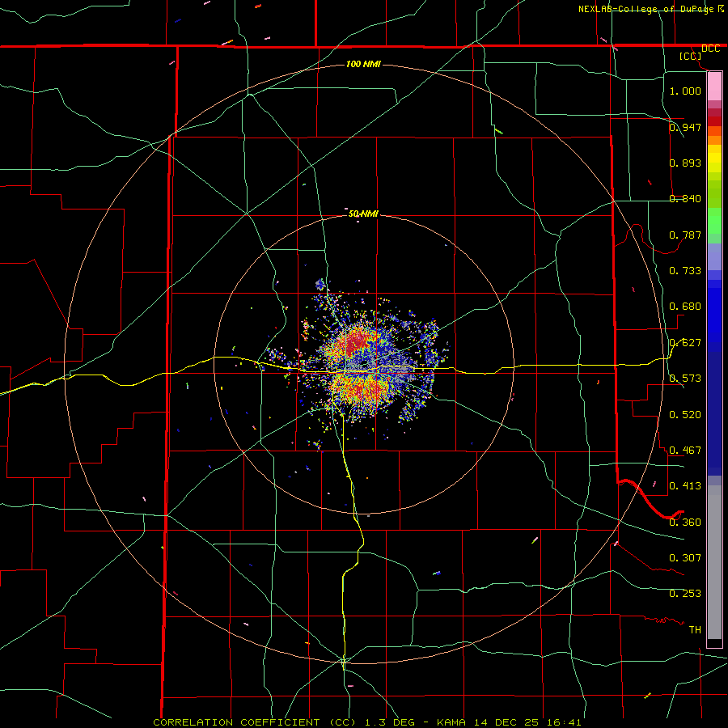Click the 0.840 legend value

tap(685, 199)
